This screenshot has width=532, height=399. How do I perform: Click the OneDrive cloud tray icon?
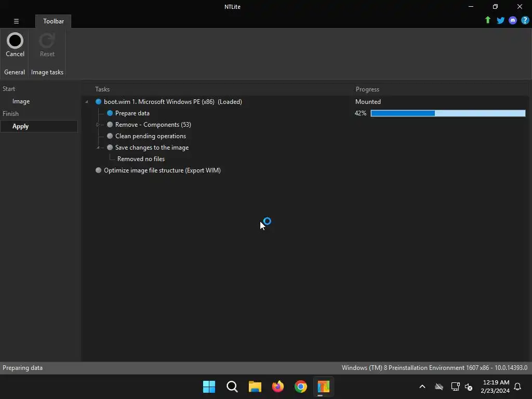(439, 387)
